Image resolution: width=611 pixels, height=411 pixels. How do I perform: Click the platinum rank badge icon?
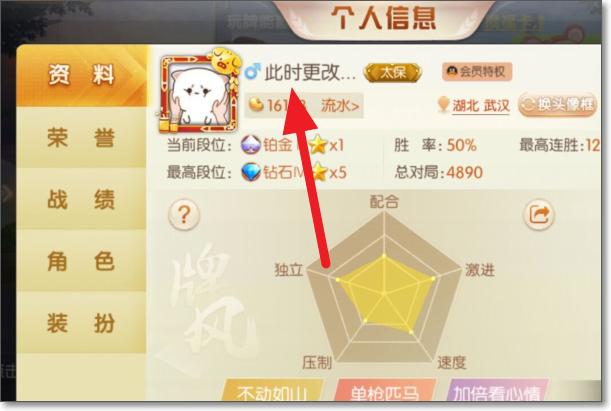click(251, 145)
